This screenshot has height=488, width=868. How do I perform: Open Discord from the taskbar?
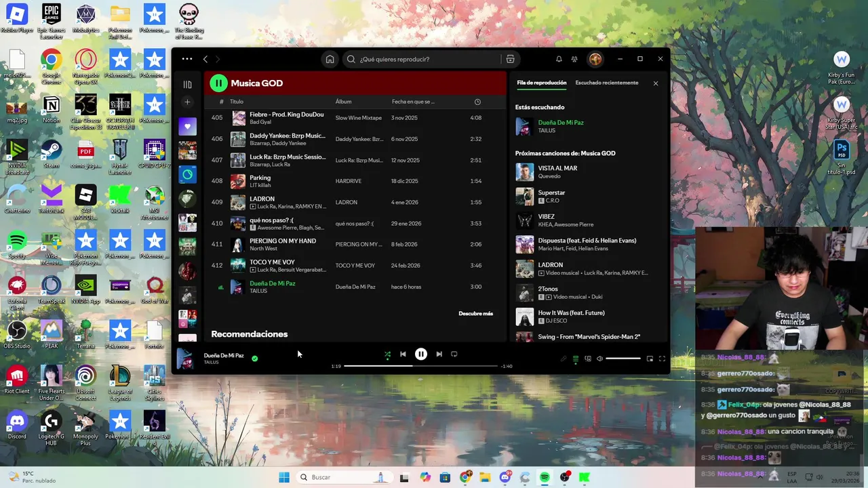(x=505, y=477)
